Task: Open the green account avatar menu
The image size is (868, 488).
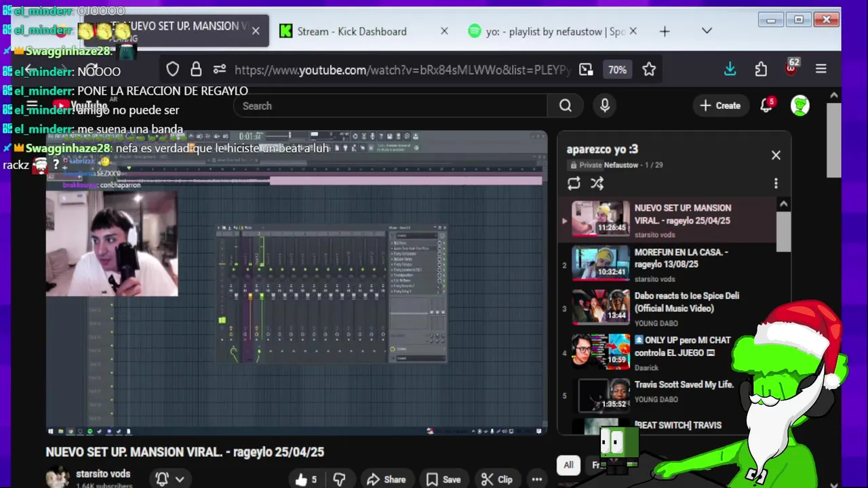Action: pyautogui.click(x=800, y=105)
